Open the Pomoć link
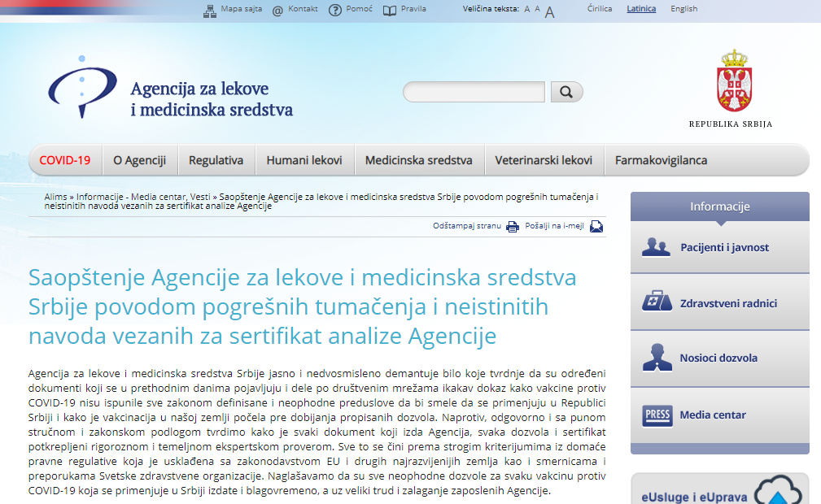The width and height of the screenshot is (821, 504). tap(359, 9)
